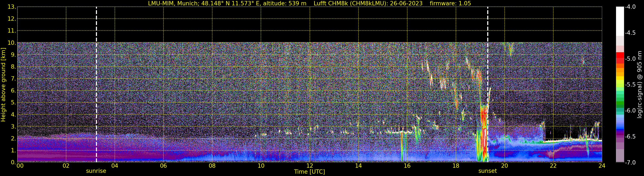
Task: Click the y-axis tick label '5.'
Action: [x=13, y=103]
